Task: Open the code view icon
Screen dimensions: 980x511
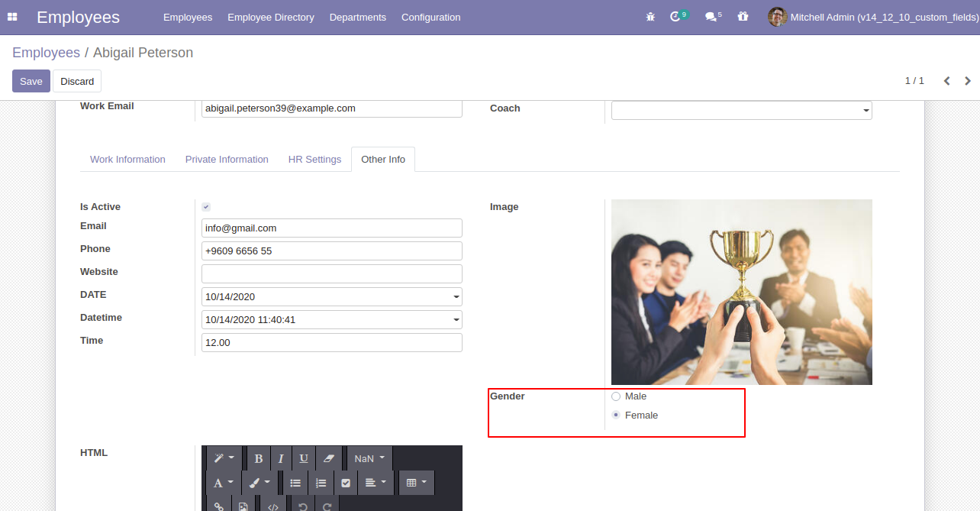Action: (274, 505)
